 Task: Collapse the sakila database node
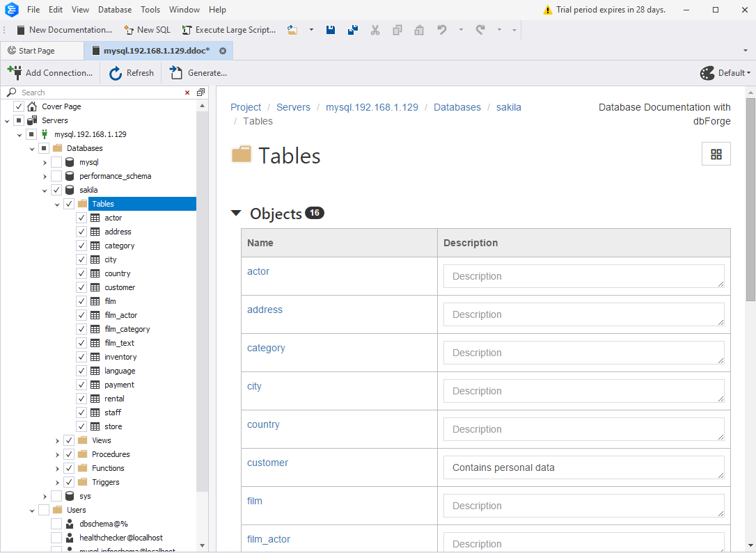45,191
